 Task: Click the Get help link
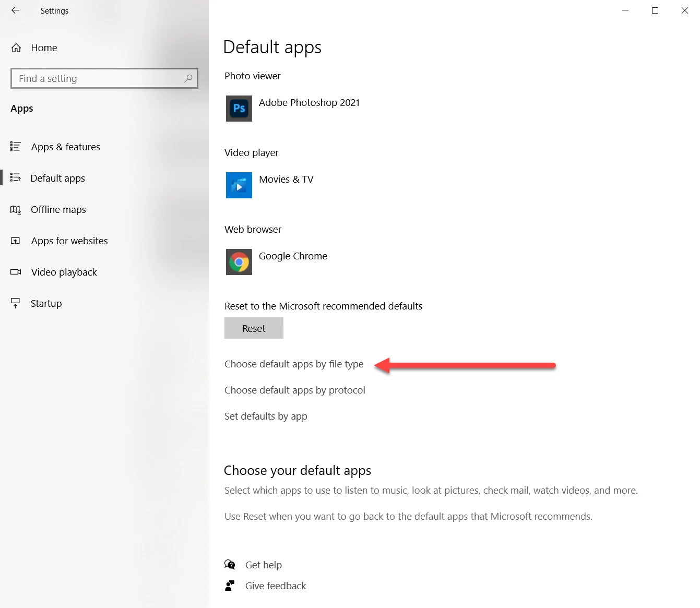tap(264, 565)
